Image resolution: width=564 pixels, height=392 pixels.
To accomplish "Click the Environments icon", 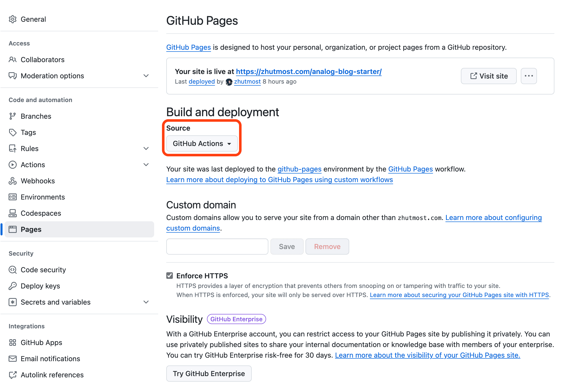I will click(x=13, y=197).
